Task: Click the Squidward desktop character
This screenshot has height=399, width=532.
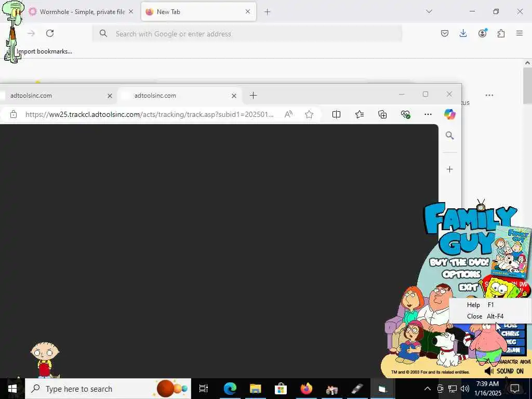Action: coord(13,31)
